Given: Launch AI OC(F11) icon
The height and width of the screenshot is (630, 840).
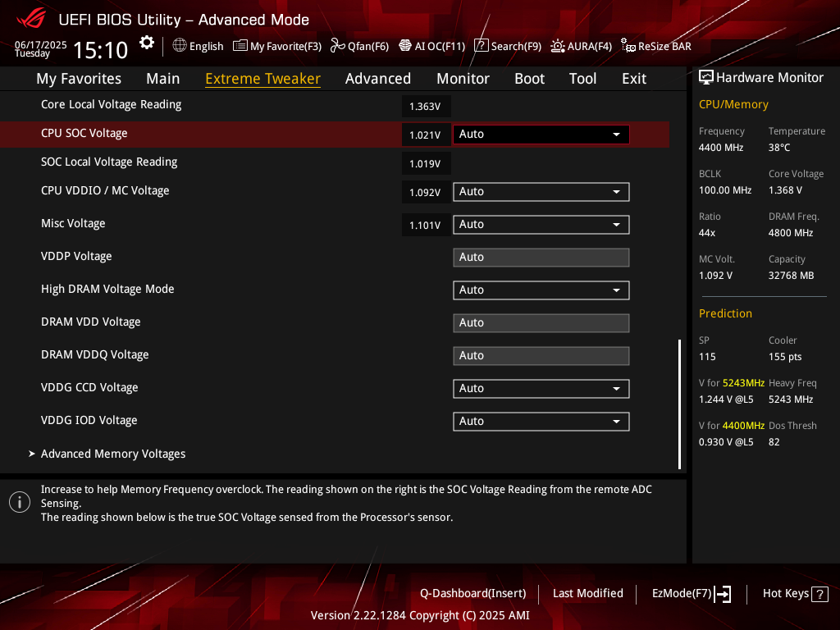Looking at the screenshot, I should [405, 46].
